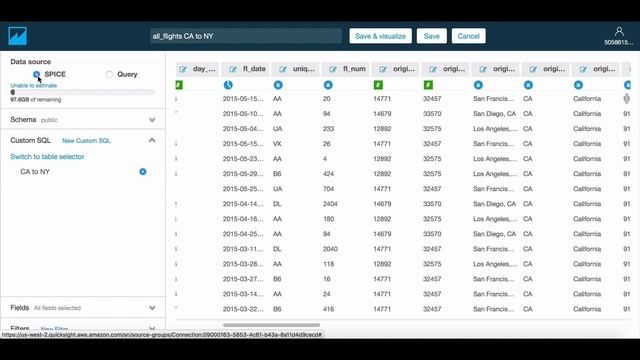Open the user account icon
This screenshot has height=360, width=640.
pyautogui.click(x=619, y=31)
